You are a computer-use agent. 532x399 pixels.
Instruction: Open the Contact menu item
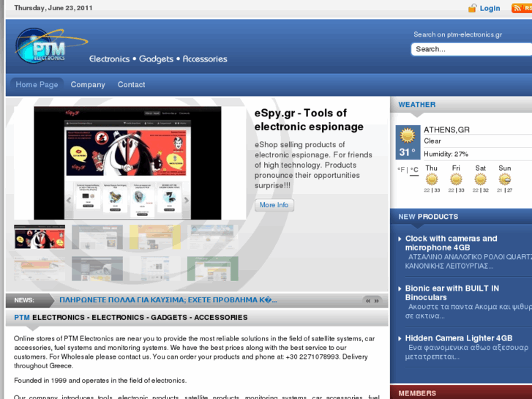pos(131,84)
